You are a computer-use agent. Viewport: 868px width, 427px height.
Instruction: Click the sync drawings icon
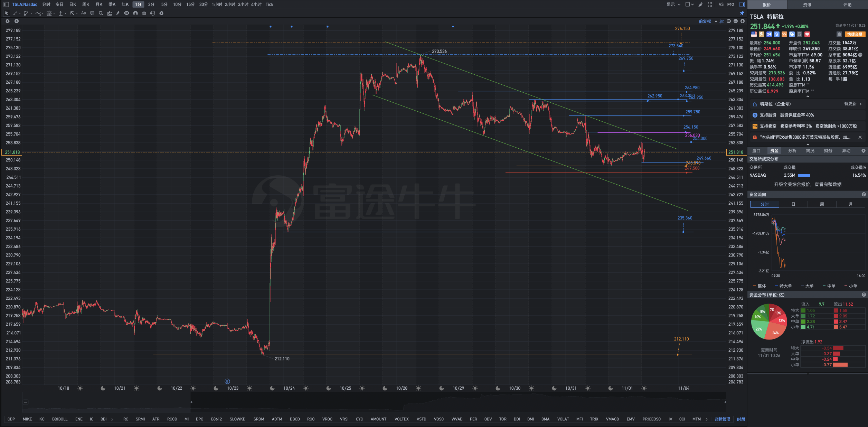[x=153, y=13]
